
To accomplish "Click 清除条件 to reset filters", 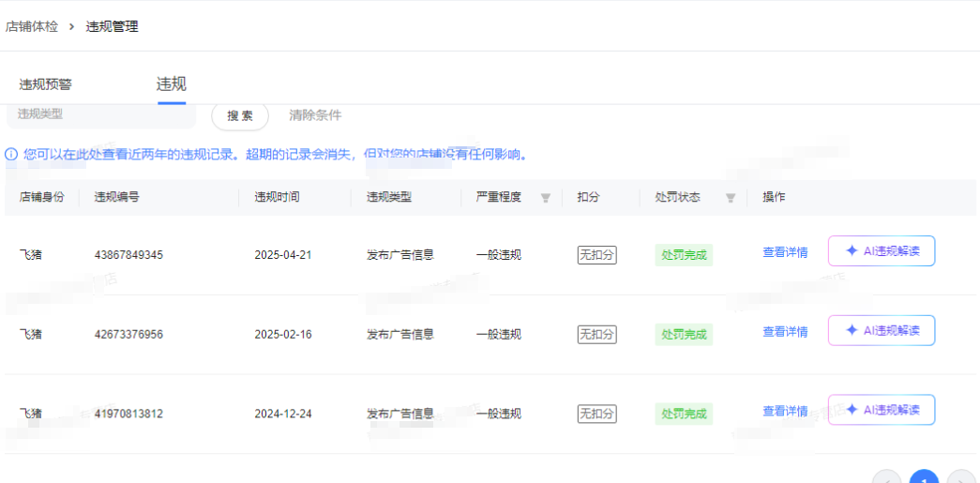I will [x=315, y=115].
